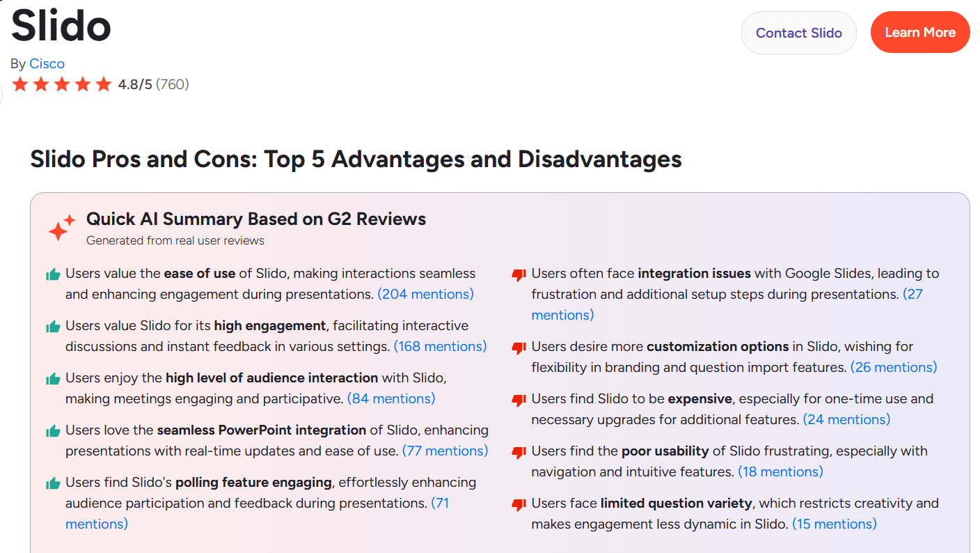The width and height of the screenshot is (980, 553).
Task: Open the 168 mentions link
Action: pos(440,346)
